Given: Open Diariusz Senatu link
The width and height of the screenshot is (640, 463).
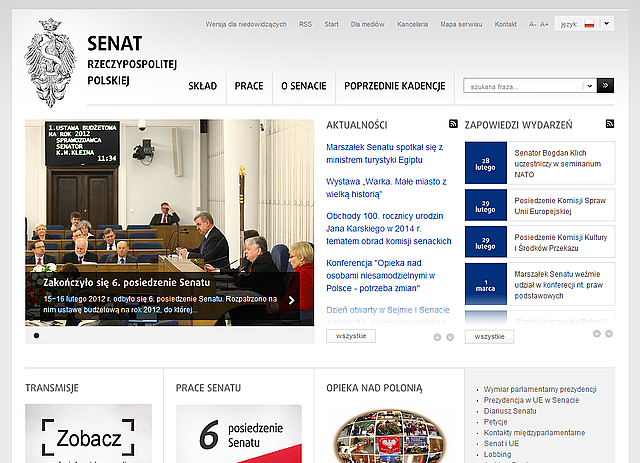Looking at the screenshot, I should coord(510,411).
